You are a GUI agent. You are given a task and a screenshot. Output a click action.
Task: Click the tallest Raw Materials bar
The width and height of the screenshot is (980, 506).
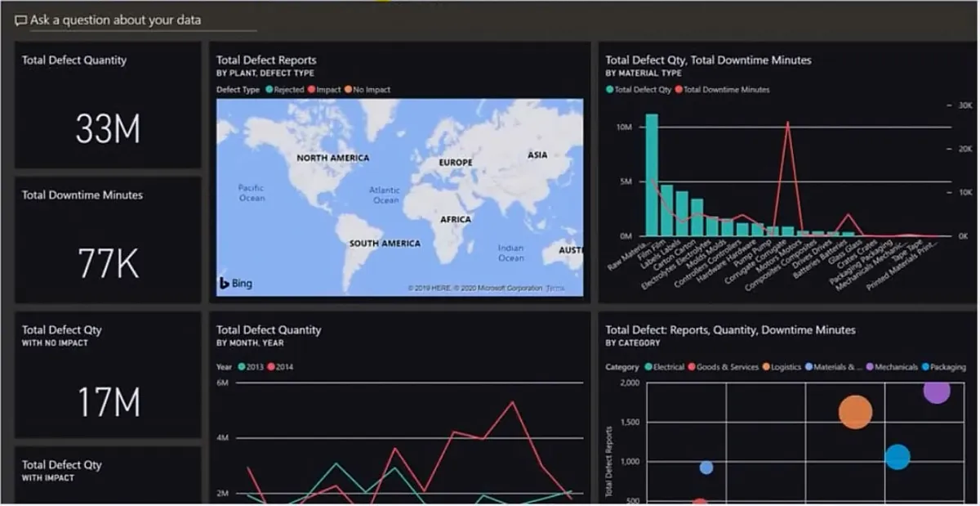[x=652, y=175]
